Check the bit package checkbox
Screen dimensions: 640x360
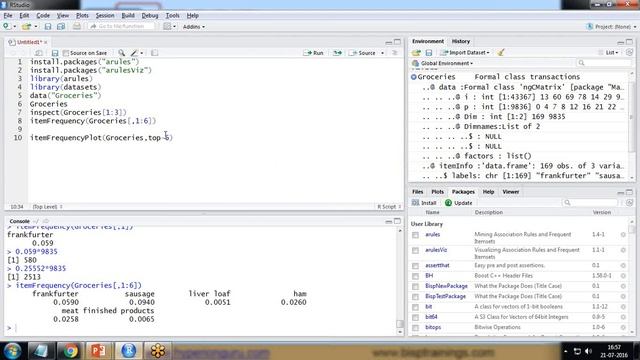(415, 307)
